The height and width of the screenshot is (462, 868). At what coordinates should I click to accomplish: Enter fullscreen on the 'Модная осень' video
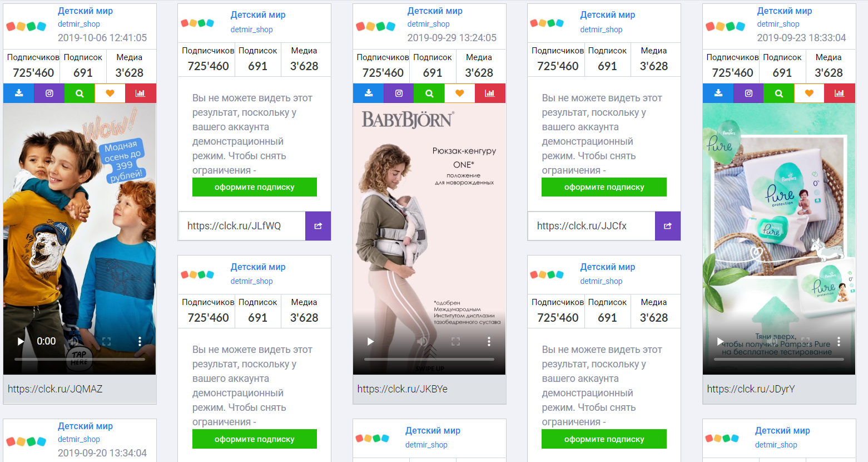106,341
